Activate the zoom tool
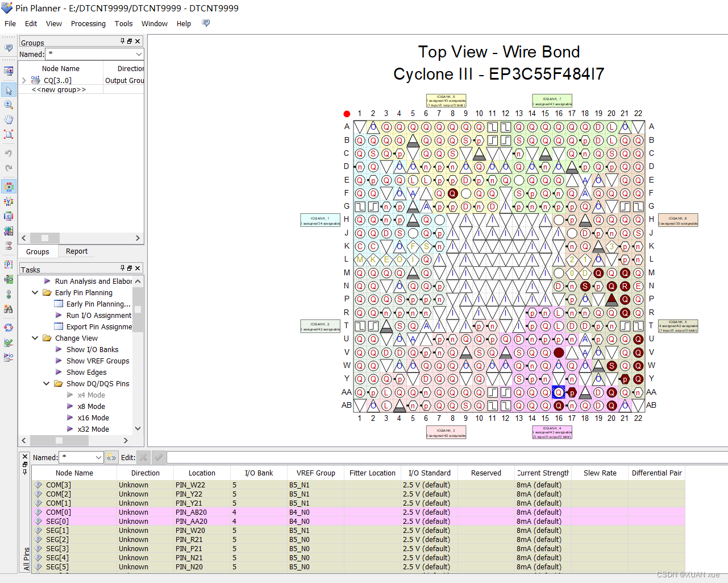This screenshot has height=583, width=728. pyautogui.click(x=9, y=105)
